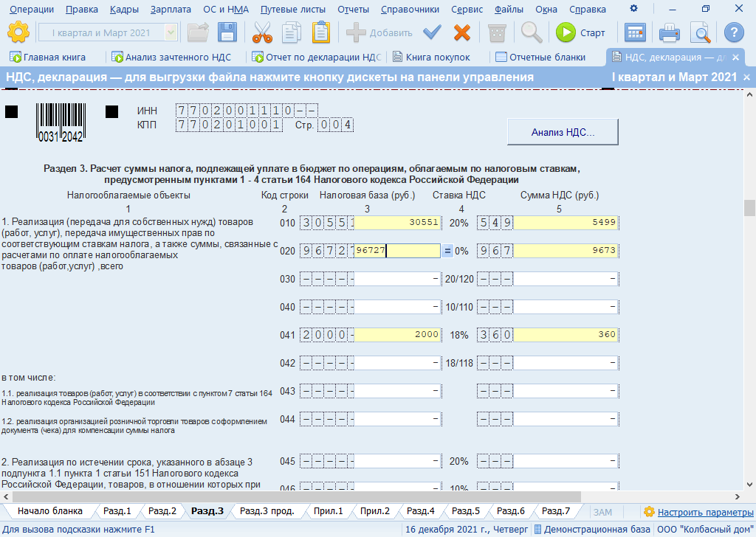Click the printer icon
Viewport: 756px width, 537px height.
click(669, 32)
